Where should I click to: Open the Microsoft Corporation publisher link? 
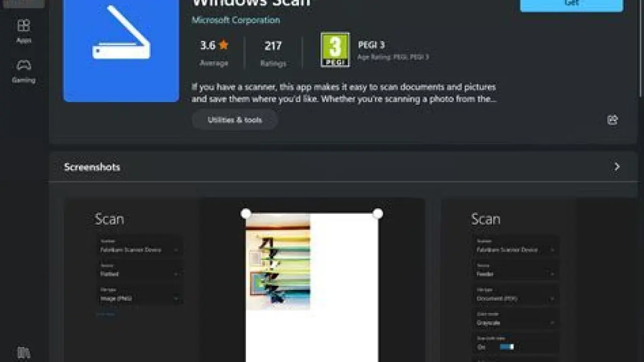[236, 20]
